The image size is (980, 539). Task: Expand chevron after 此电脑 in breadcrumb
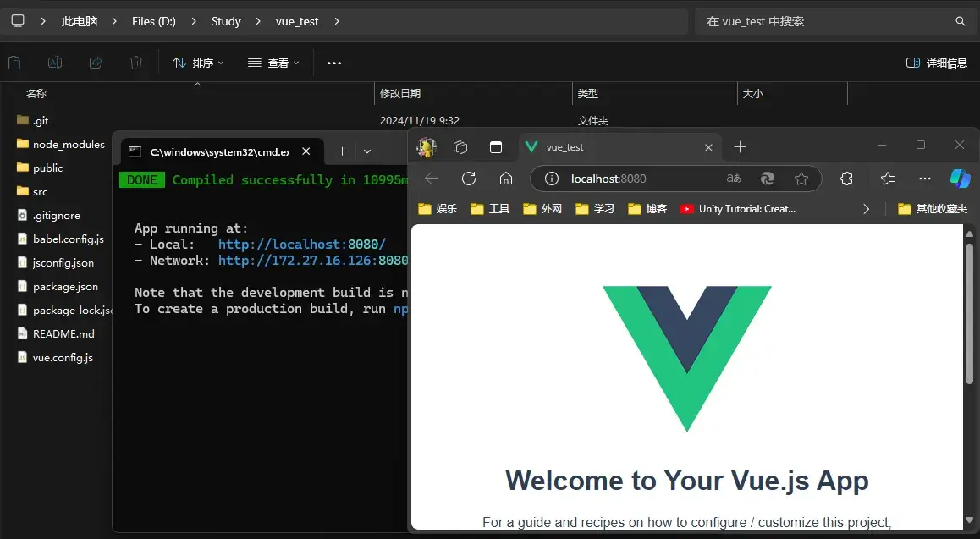pyautogui.click(x=114, y=21)
